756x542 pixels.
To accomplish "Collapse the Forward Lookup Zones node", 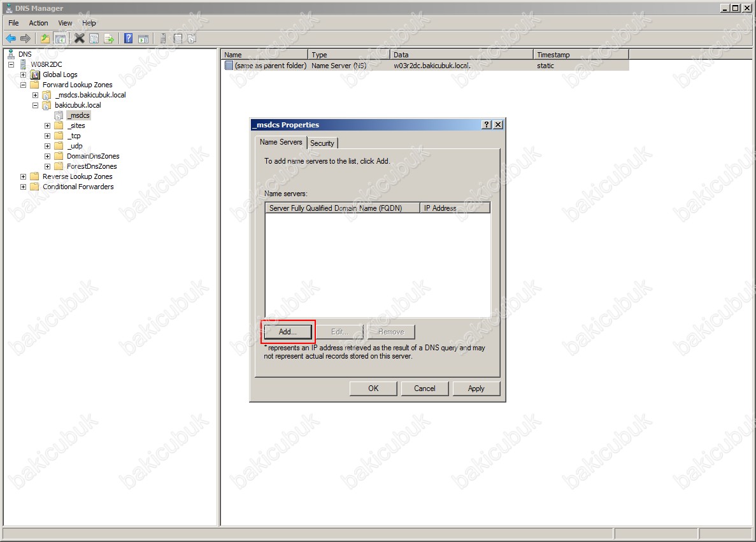I will (x=24, y=85).
